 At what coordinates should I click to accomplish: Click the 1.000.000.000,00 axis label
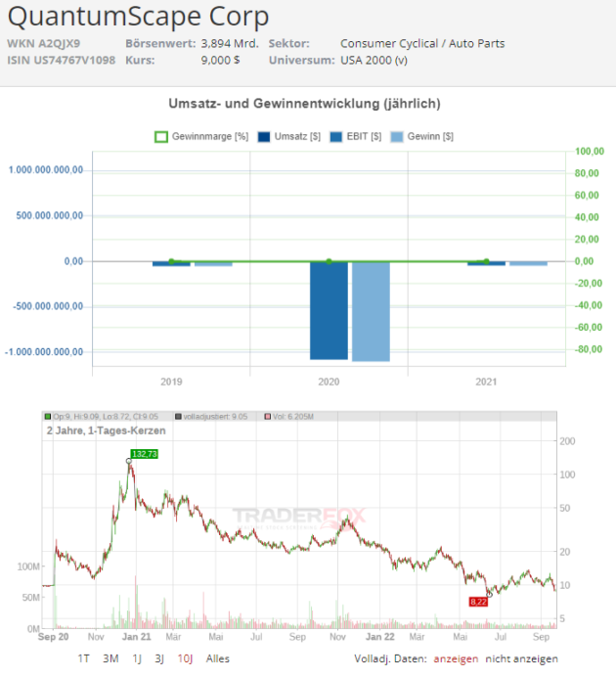[46, 170]
